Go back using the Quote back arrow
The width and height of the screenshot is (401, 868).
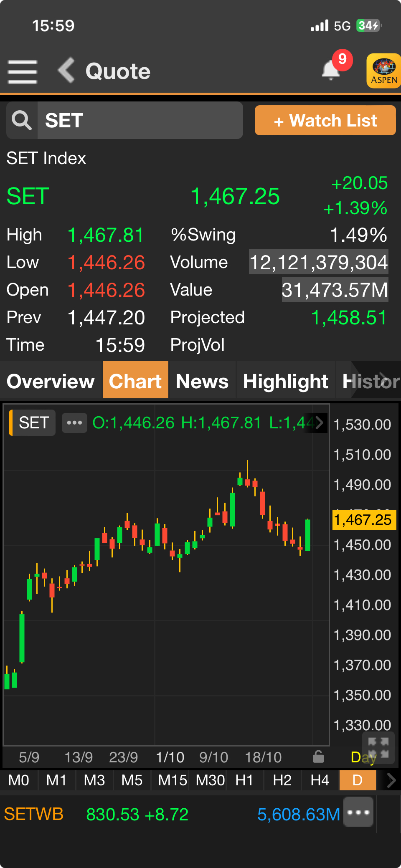click(66, 70)
